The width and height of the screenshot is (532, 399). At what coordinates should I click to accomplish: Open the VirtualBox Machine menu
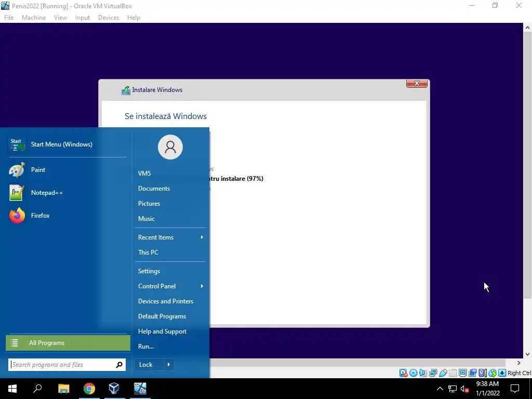point(34,18)
